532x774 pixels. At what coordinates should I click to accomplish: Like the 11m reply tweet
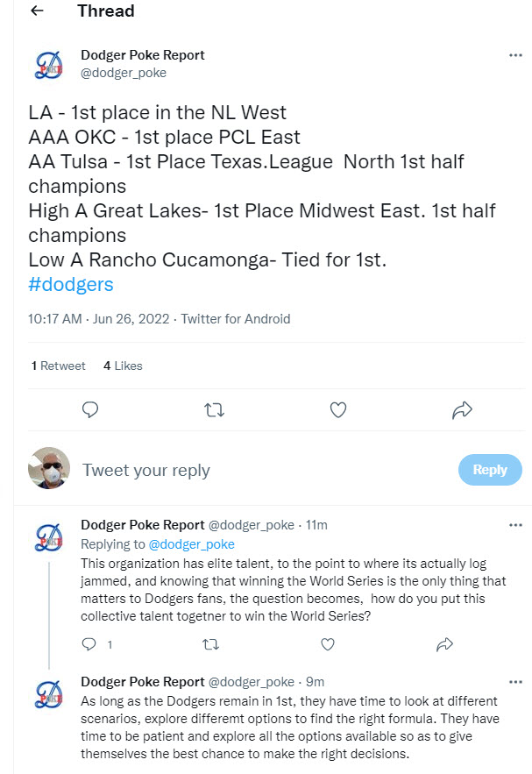click(x=328, y=644)
